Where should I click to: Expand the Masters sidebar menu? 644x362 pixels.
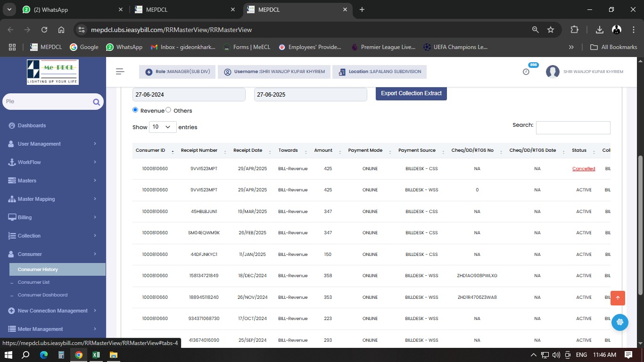(x=53, y=181)
